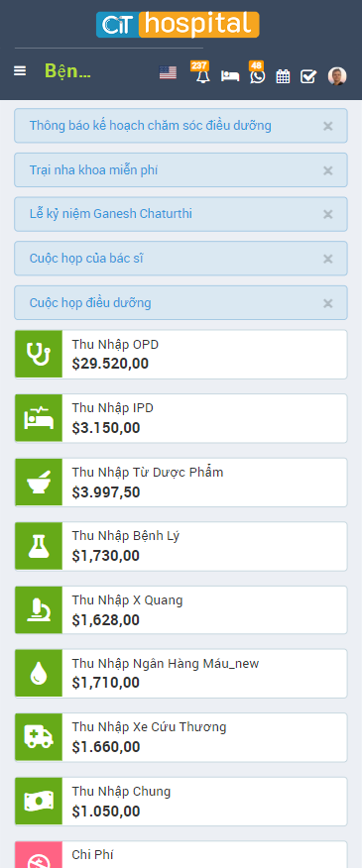Open the 'Lễ kỷ niệm Ganesh Chaturthi' notice link
The width and height of the screenshot is (362, 868).
point(111,214)
